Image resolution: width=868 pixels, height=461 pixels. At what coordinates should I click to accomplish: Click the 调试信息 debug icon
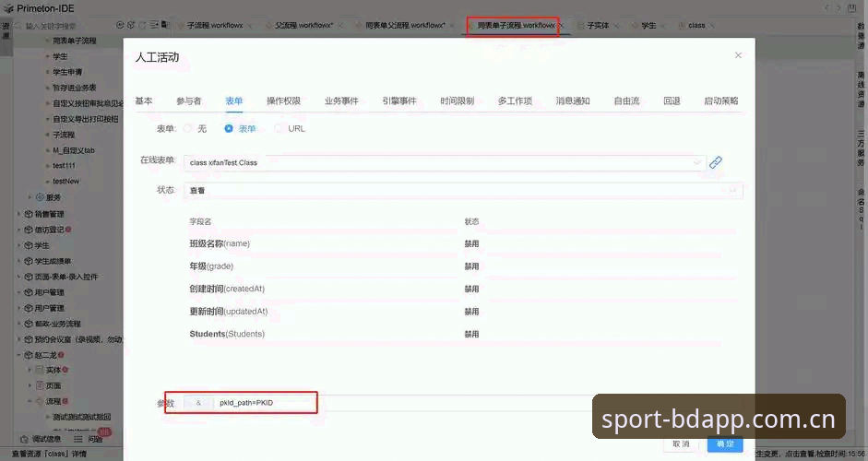[x=24, y=439]
